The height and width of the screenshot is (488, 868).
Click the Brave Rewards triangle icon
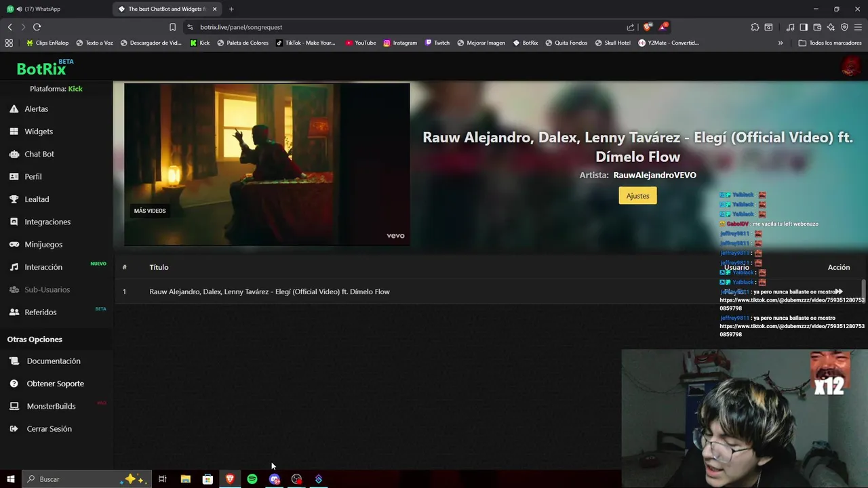(x=663, y=27)
